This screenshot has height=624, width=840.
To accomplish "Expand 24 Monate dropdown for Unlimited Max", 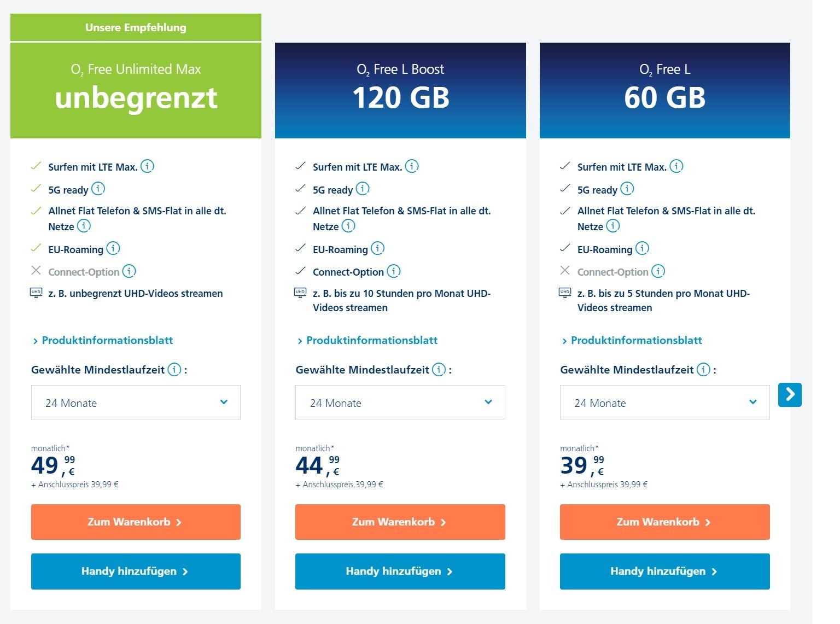I will click(136, 403).
